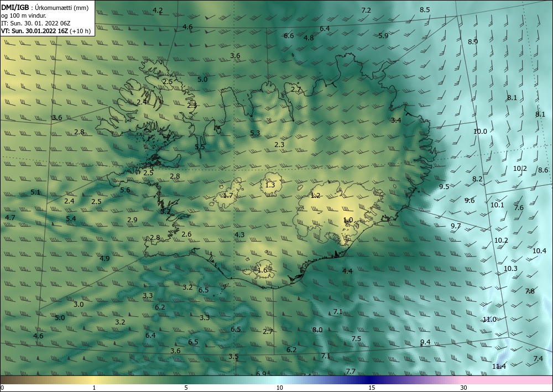Select the glacier value "1.3"
The image size is (553, 392).
click(270, 185)
